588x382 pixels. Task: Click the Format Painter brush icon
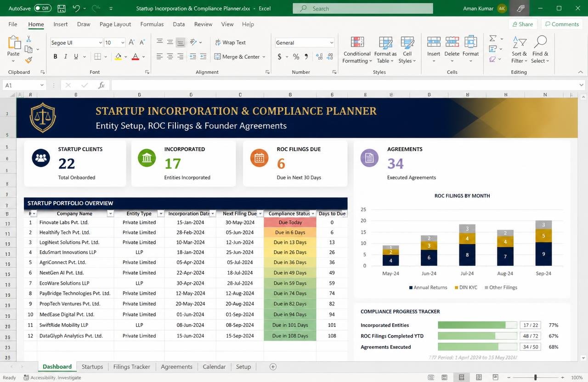(x=29, y=60)
